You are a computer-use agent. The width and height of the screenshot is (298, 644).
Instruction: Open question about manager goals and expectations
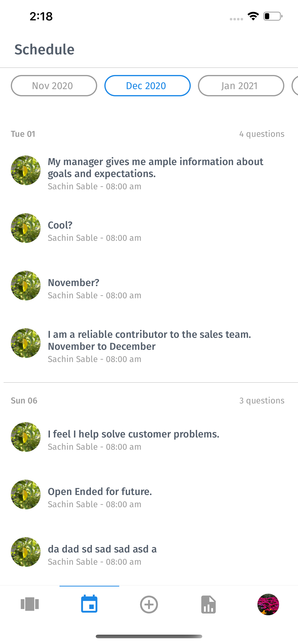[x=155, y=173]
